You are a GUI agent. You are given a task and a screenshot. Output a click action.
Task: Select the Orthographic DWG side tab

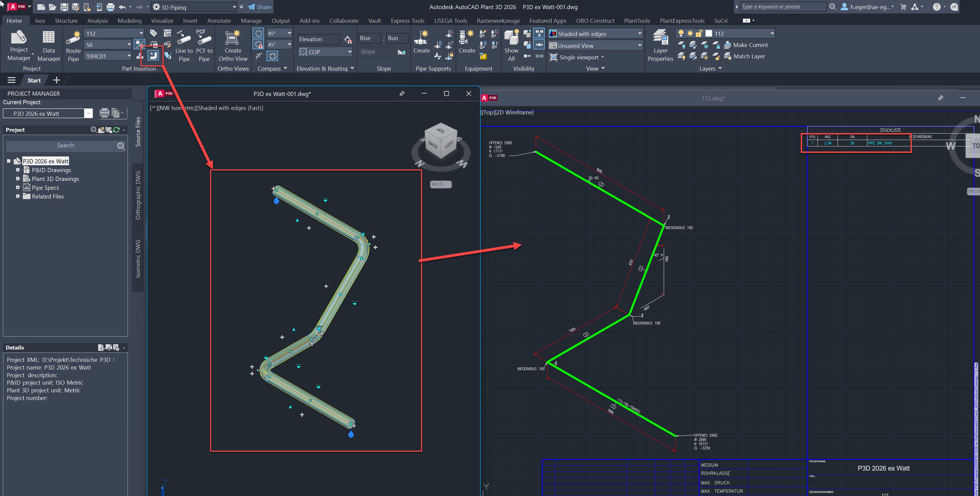[138, 195]
